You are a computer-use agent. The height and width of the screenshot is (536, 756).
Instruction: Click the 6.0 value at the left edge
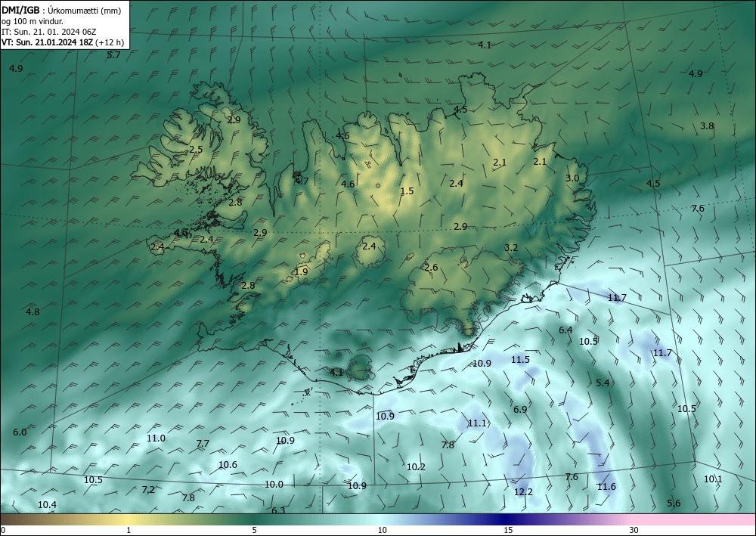(20, 432)
